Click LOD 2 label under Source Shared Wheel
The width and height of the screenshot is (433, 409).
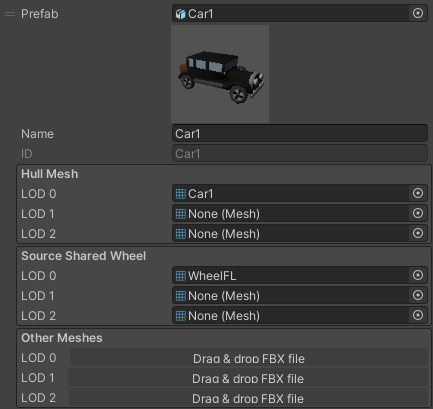[38, 316]
